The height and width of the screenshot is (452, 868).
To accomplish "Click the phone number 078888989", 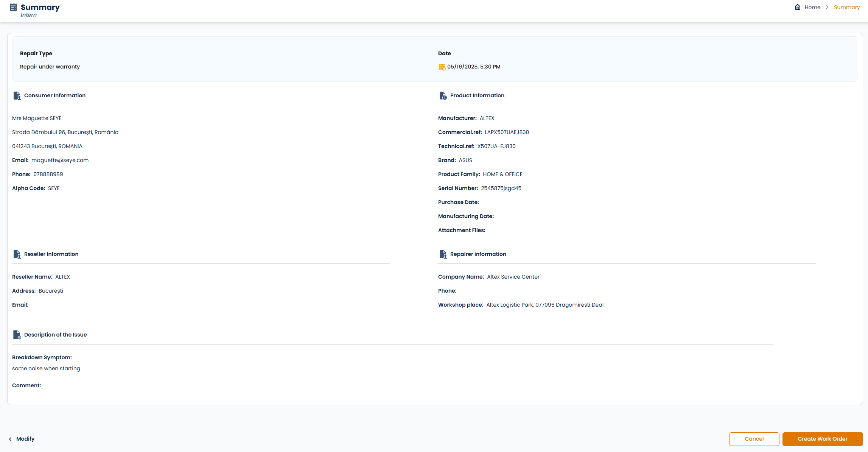I will (x=48, y=174).
